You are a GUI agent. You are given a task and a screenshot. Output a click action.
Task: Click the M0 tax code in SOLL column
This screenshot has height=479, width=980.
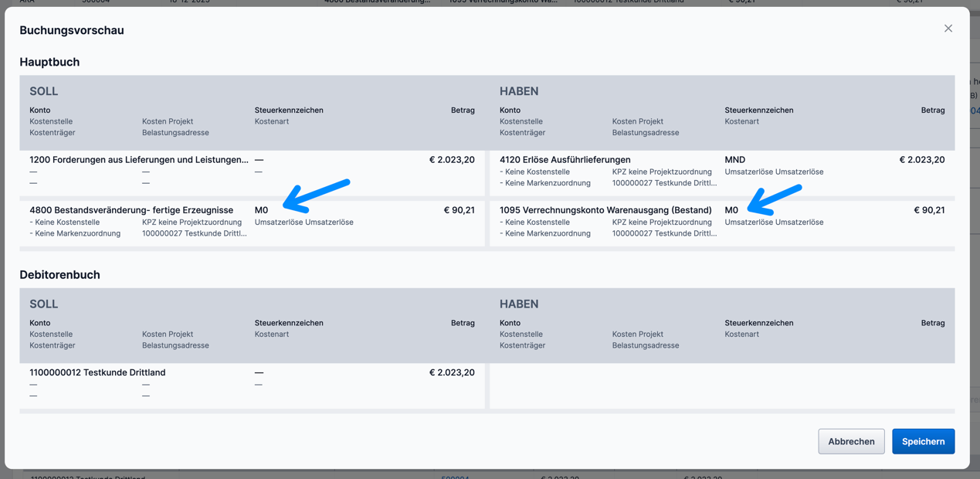[x=261, y=209]
